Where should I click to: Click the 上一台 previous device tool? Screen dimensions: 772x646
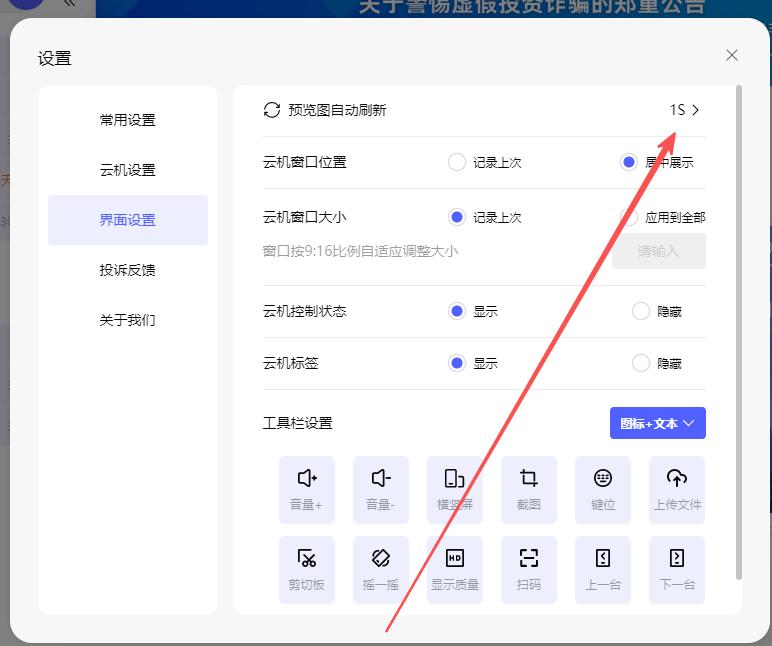tap(603, 570)
